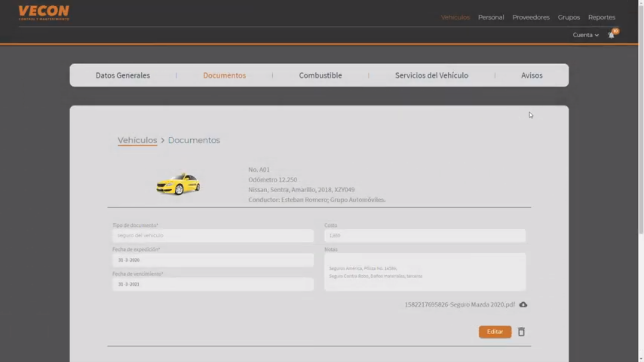Follow Vehículos breadcrumb link
The width and height of the screenshot is (644, 362).
click(x=137, y=140)
